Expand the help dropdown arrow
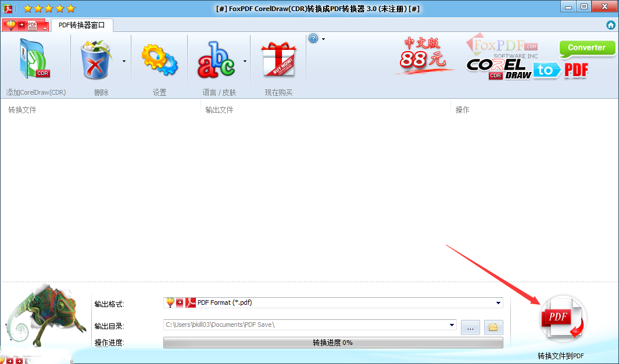 pyautogui.click(x=323, y=39)
